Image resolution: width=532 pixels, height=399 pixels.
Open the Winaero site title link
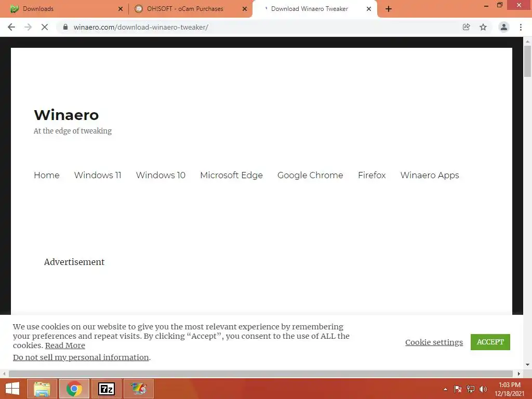click(x=66, y=115)
